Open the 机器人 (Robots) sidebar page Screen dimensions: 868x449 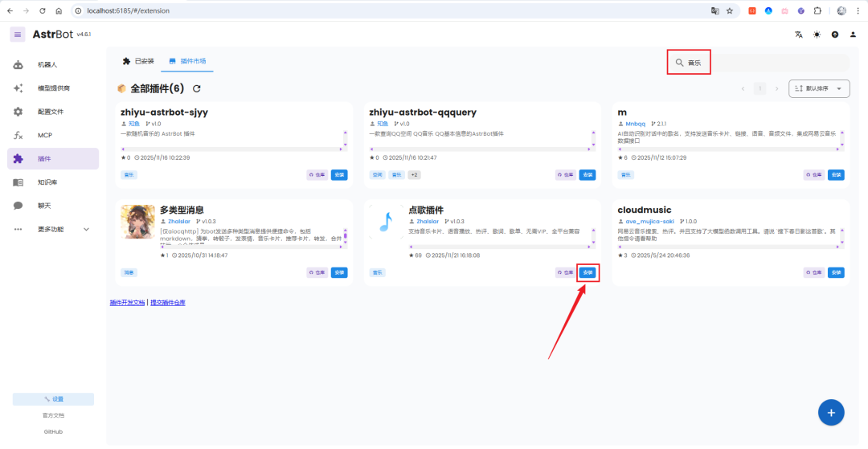pos(47,64)
